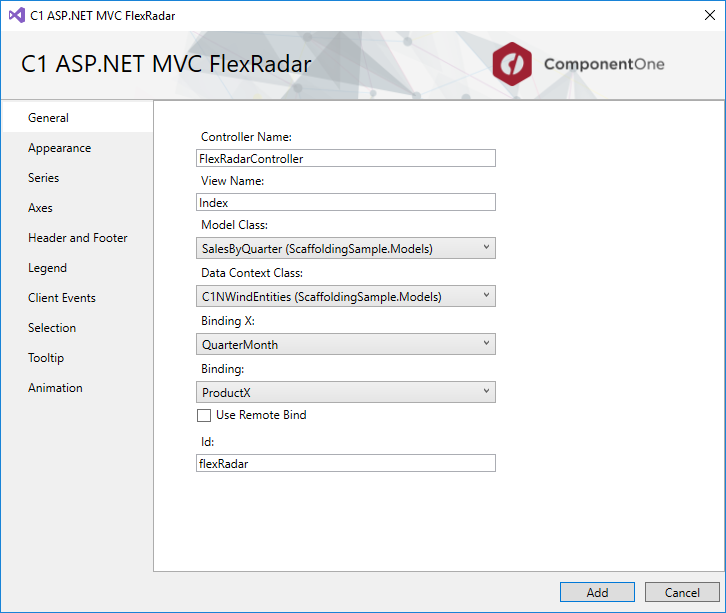Image resolution: width=726 pixels, height=613 pixels.
Task: Click the Add button
Action: [597, 592]
